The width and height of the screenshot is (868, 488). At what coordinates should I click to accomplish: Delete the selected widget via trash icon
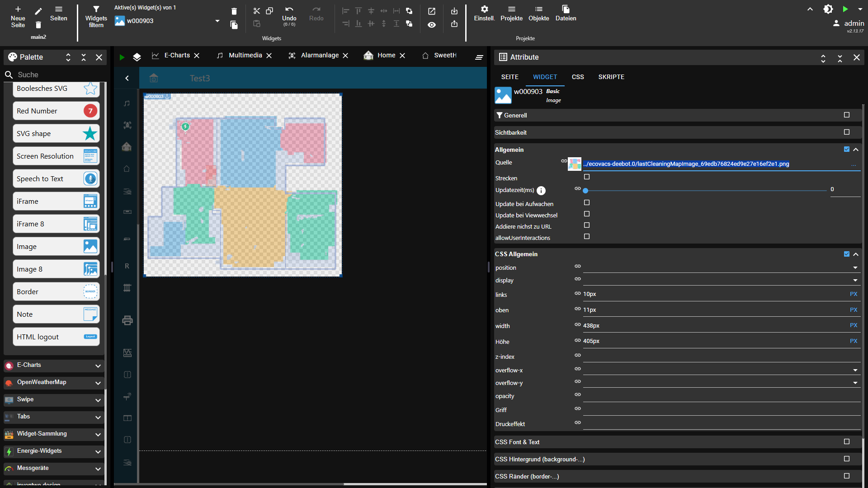234,11
